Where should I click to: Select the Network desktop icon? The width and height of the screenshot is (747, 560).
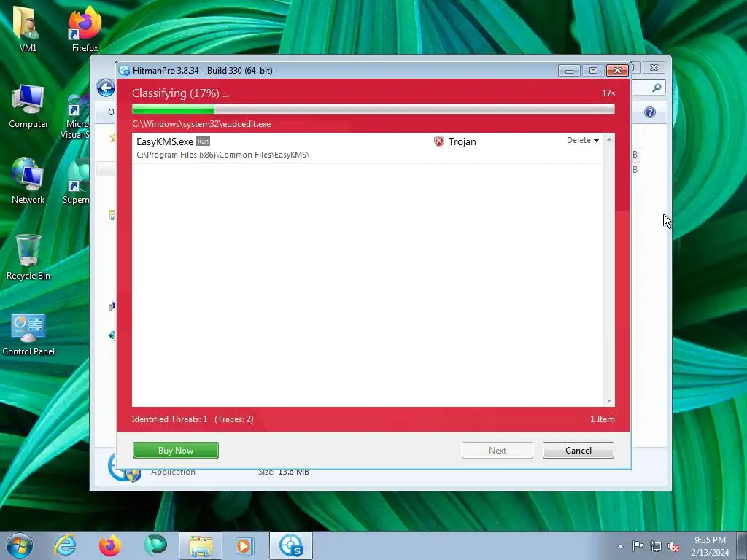coord(28,181)
